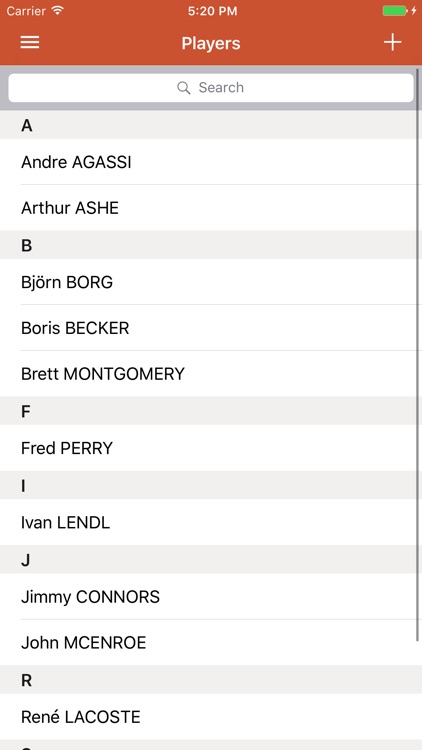The image size is (422, 750).
Task: Click the vertical scrollbar indicator
Action: click(x=418, y=354)
